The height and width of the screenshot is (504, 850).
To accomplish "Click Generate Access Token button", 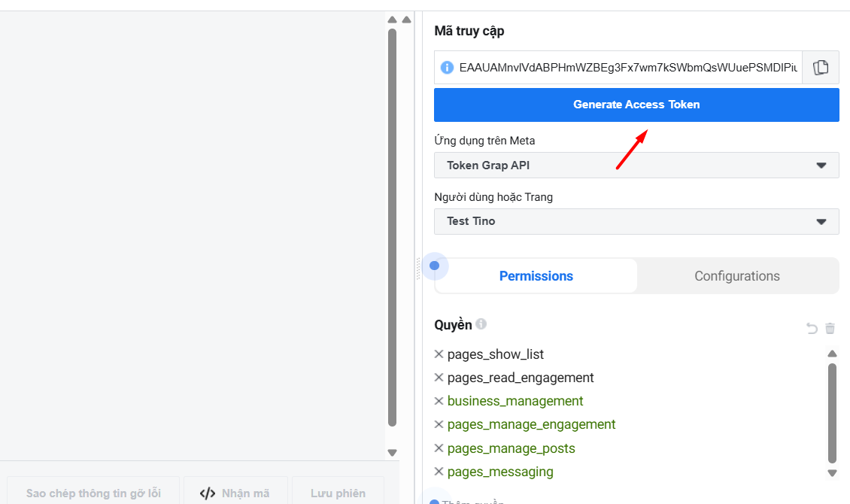I will coord(636,105).
